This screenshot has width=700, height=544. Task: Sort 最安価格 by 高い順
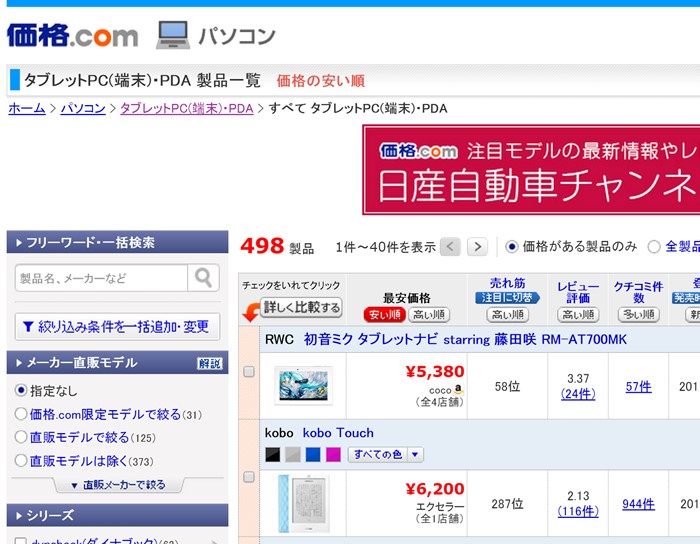429,315
